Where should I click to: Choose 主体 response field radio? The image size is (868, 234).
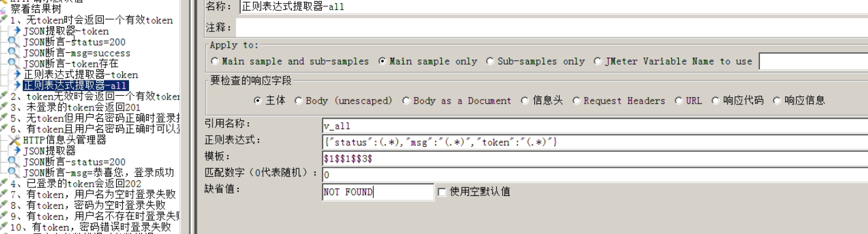[257, 101]
